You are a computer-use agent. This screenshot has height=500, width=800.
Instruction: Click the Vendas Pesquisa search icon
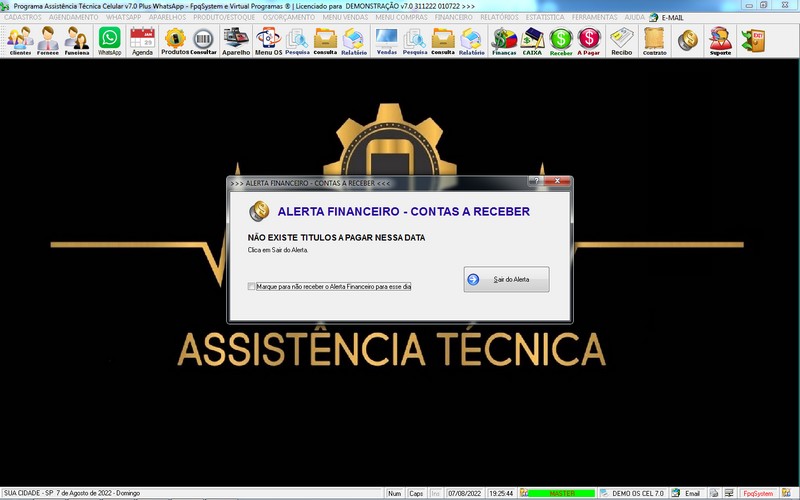point(415,41)
